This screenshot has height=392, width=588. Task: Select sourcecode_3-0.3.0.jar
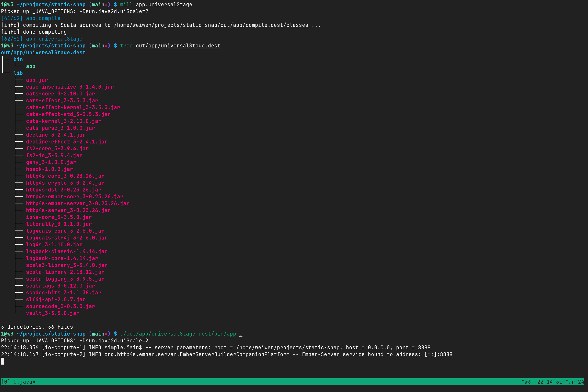tap(61, 307)
